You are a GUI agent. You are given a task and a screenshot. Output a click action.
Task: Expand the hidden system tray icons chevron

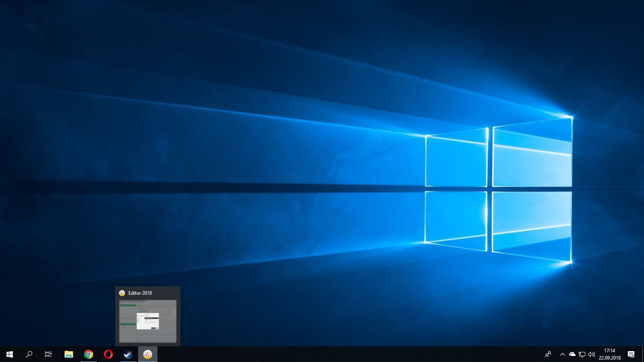point(563,354)
